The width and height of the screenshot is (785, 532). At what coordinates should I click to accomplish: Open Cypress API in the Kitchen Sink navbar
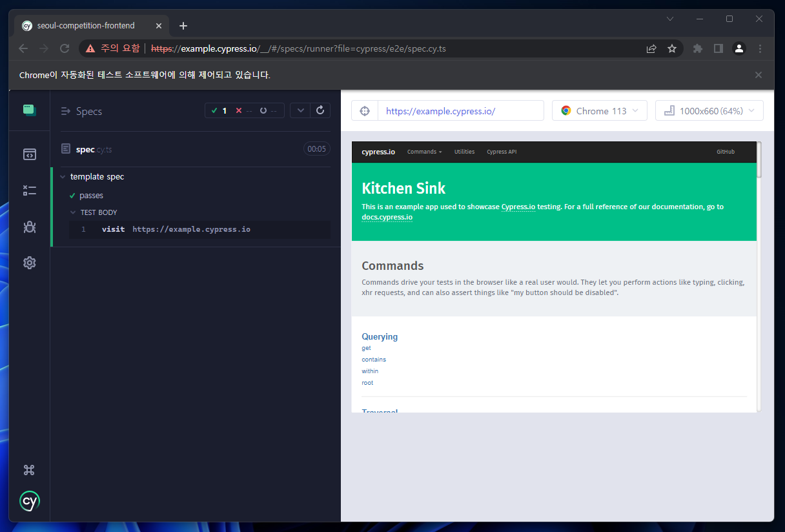point(502,152)
